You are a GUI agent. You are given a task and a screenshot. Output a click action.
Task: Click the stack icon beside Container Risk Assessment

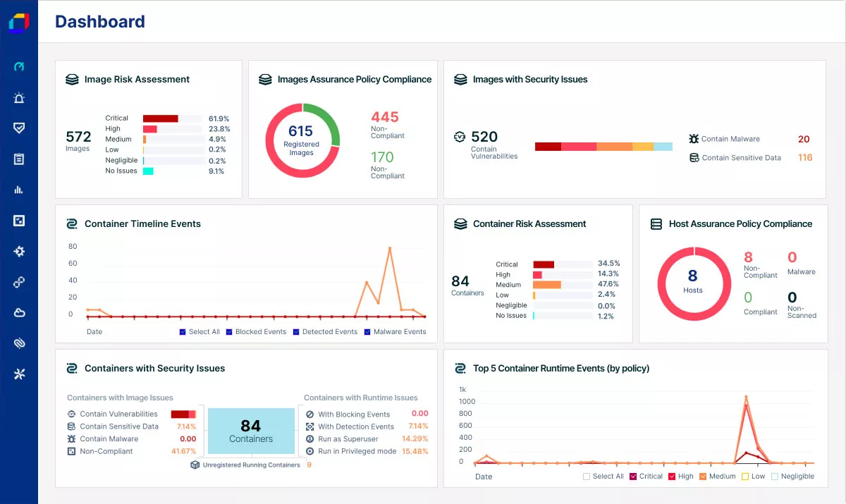point(460,224)
